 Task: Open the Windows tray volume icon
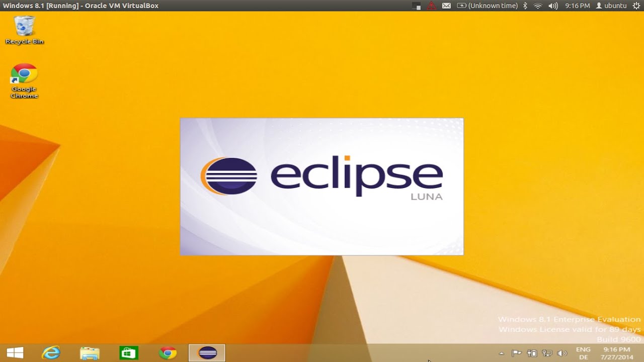(562, 353)
